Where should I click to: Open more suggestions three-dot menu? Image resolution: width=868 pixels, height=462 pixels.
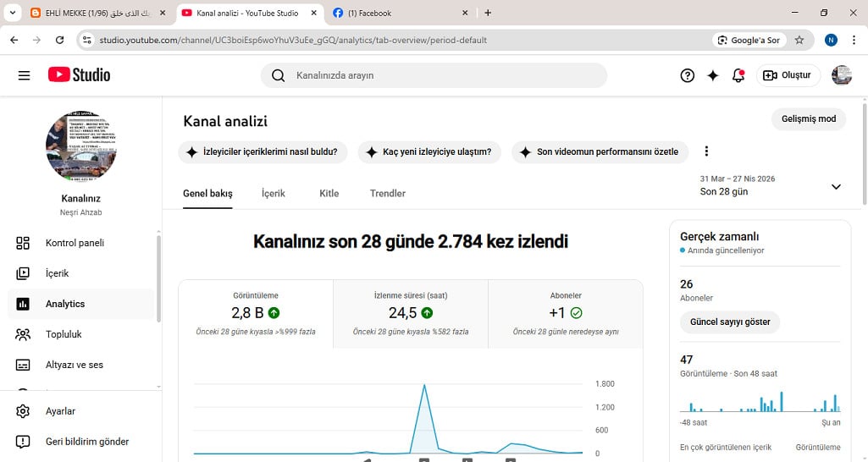point(706,151)
